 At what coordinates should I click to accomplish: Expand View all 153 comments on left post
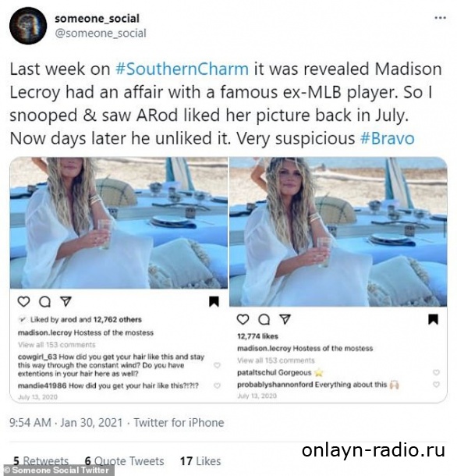pyautogui.click(x=57, y=345)
